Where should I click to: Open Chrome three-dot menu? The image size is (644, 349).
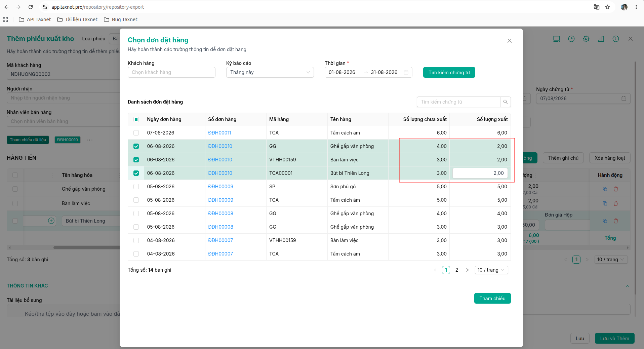coord(636,7)
